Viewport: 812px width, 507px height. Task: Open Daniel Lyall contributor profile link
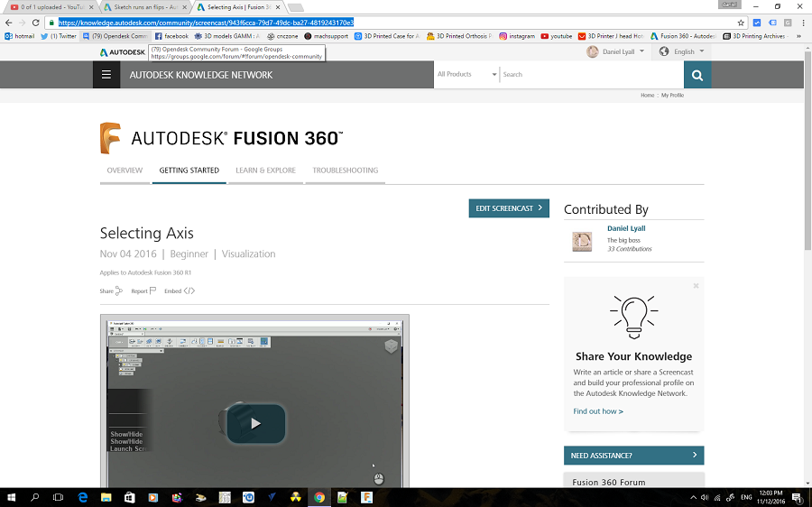(x=626, y=228)
